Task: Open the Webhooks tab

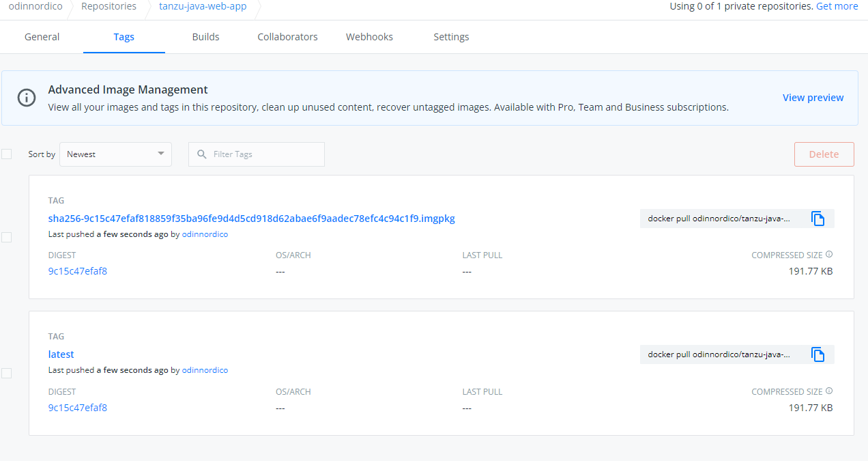Action: [x=369, y=37]
